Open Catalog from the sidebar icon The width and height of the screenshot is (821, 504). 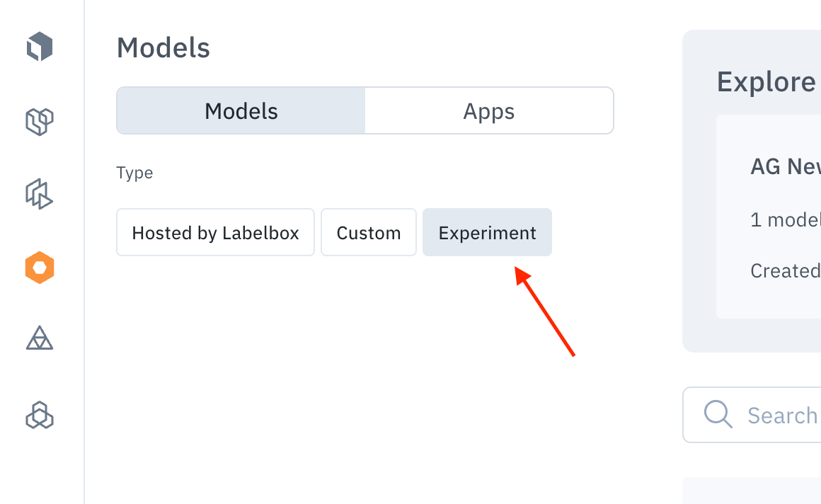click(40, 122)
